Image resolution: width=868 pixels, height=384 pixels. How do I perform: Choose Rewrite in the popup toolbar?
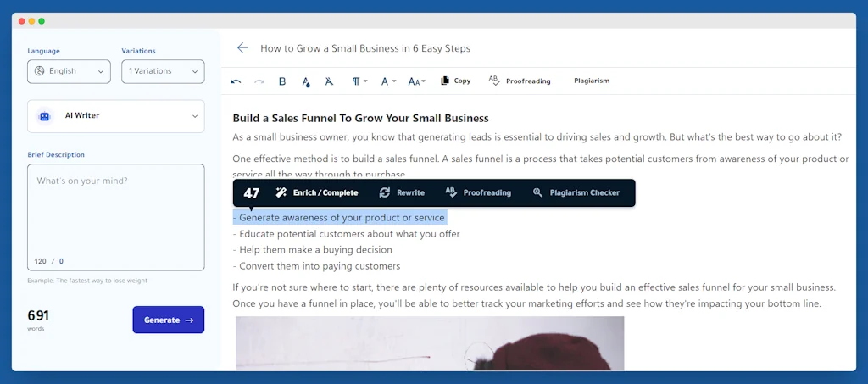click(x=402, y=193)
